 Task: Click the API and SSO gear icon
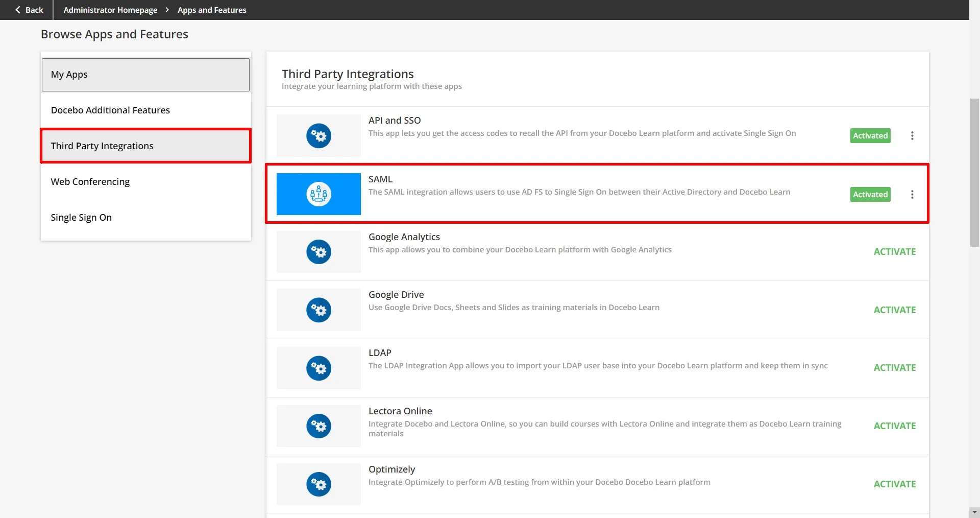coord(318,135)
